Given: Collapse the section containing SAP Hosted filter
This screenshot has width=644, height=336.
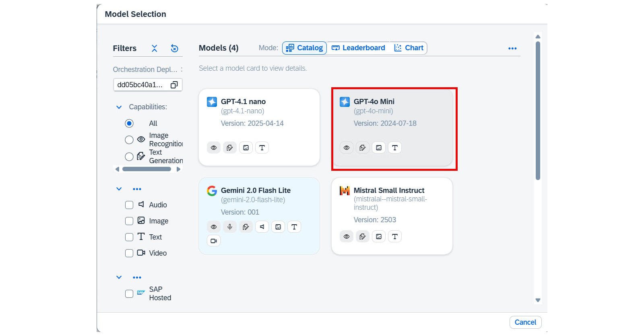Looking at the screenshot, I should (119, 277).
